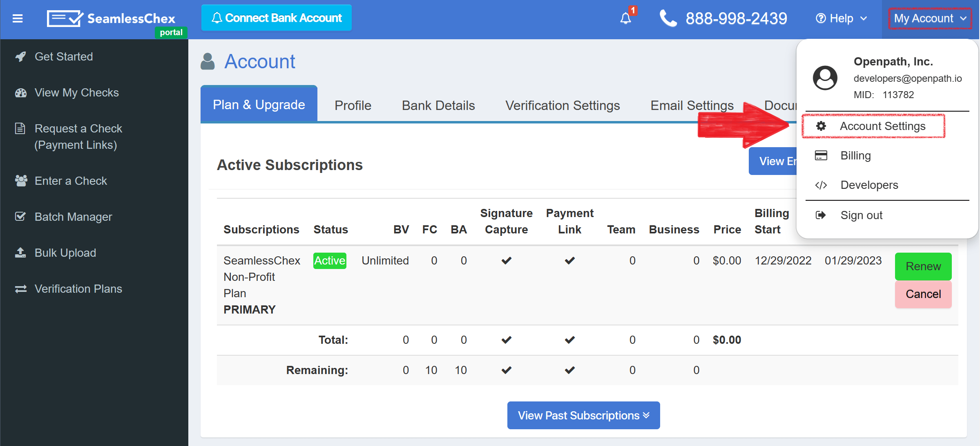Open the notifications bell
The width and height of the screenshot is (980, 446).
coord(625,18)
